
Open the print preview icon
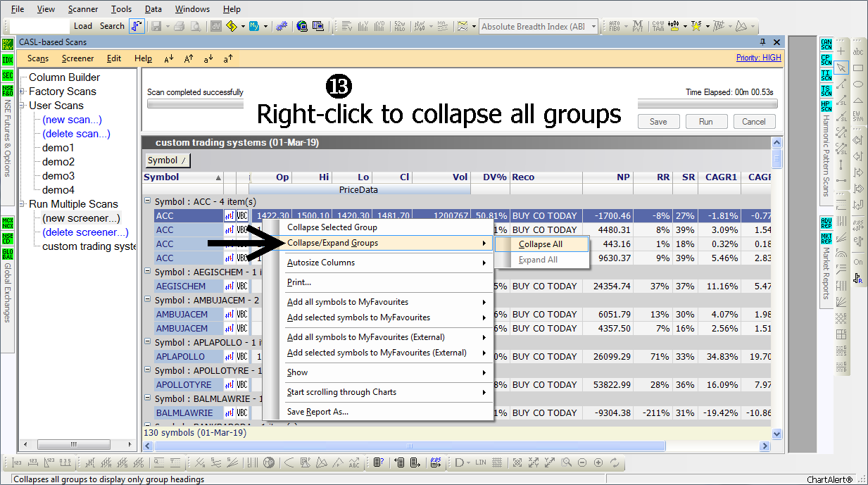[195, 26]
